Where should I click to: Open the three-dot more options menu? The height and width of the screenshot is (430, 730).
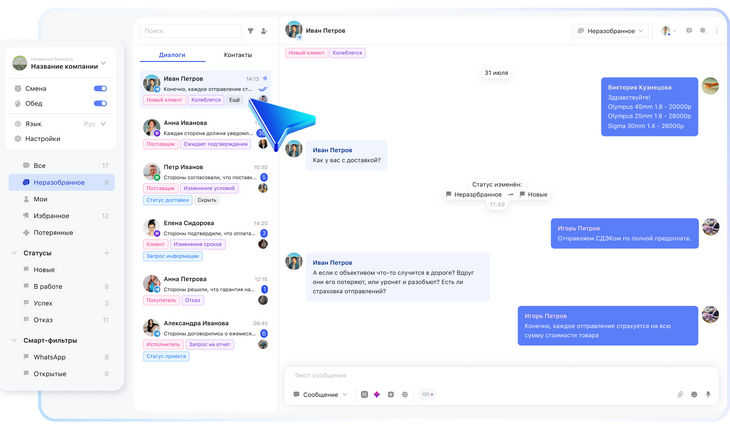coord(716,31)
